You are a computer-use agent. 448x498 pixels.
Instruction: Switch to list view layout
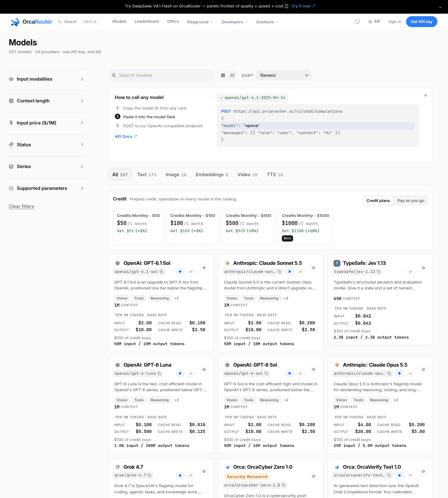(x=232, y=75)
